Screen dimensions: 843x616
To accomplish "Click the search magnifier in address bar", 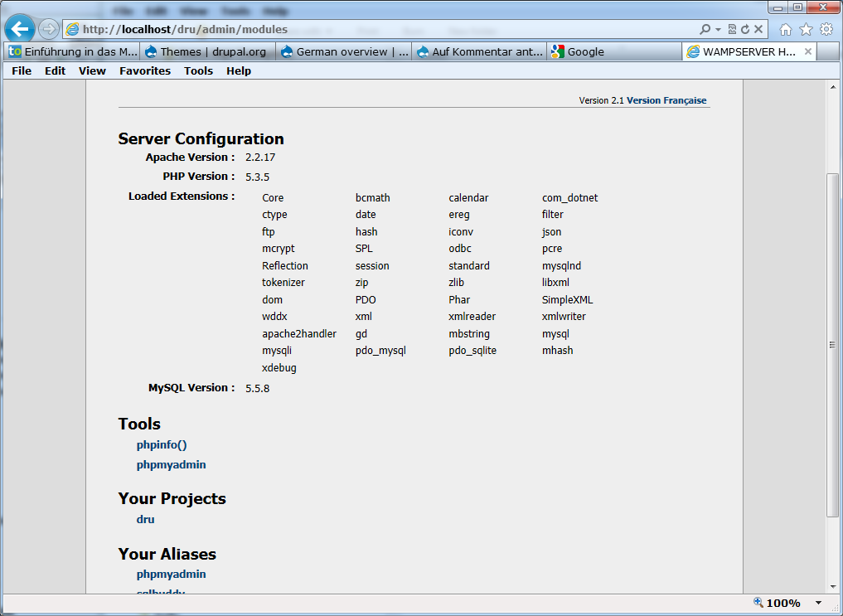I will click(x=705, y=29).
